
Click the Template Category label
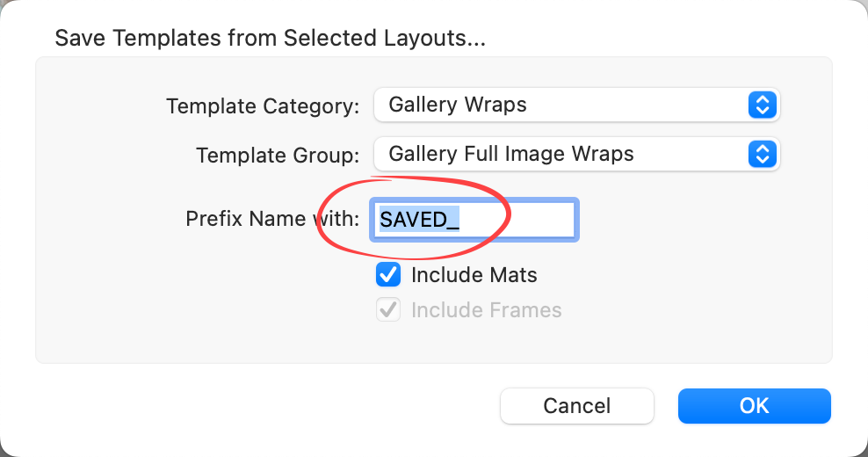point(263,106)
